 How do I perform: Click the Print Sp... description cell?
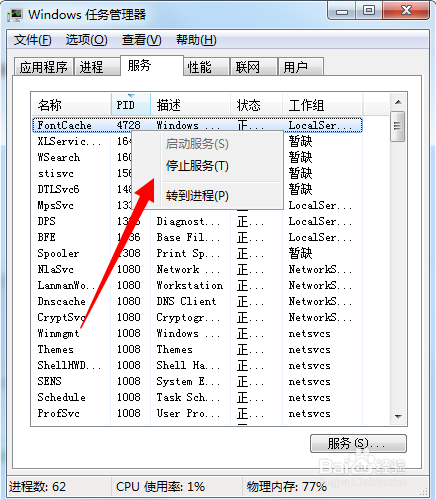coord(188,253)
